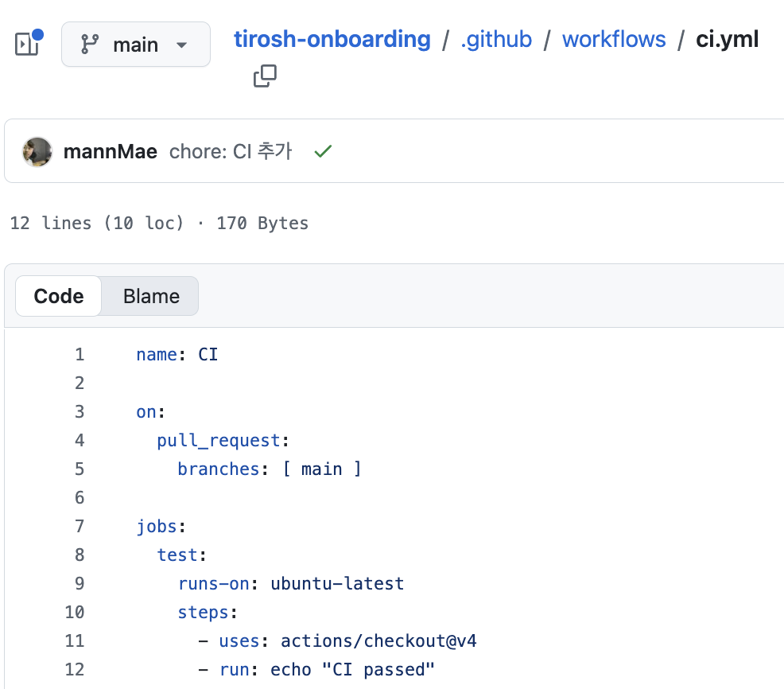
Task: Select line number 1 in code
Action: pyautogui.click(x=80, y=354)
